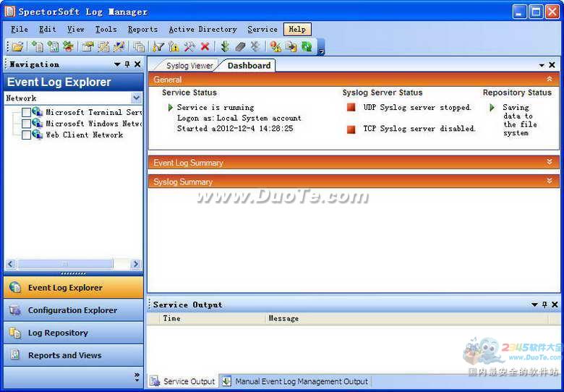564x392 pixels.
Task: Open the Tools menu
Action: [106, 29]
